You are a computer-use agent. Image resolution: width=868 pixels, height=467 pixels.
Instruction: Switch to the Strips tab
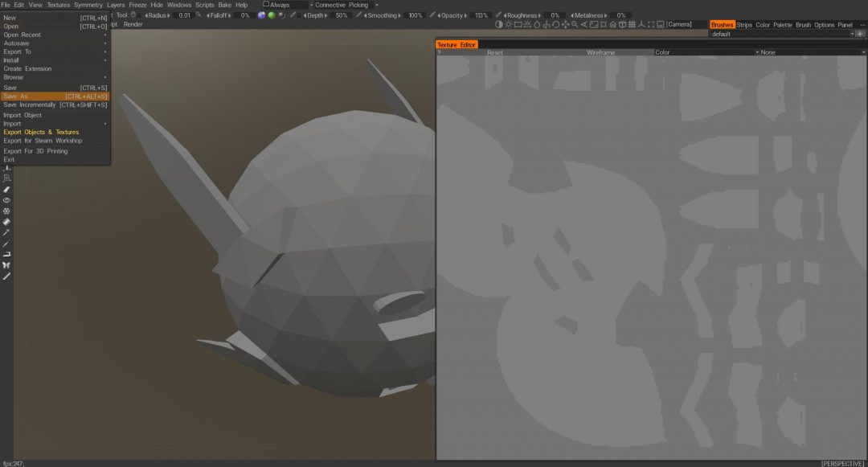(744, 25)
